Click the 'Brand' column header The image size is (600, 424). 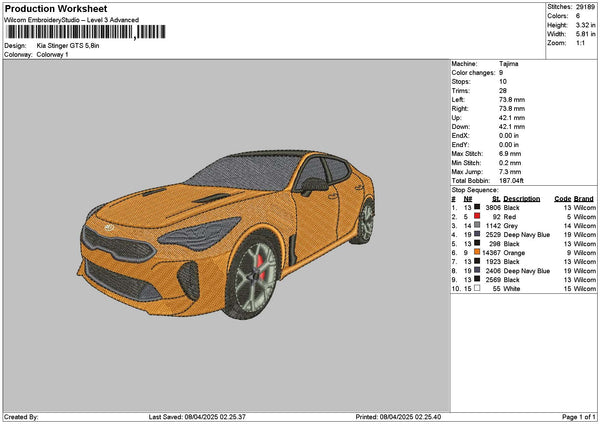coord(584,199)
